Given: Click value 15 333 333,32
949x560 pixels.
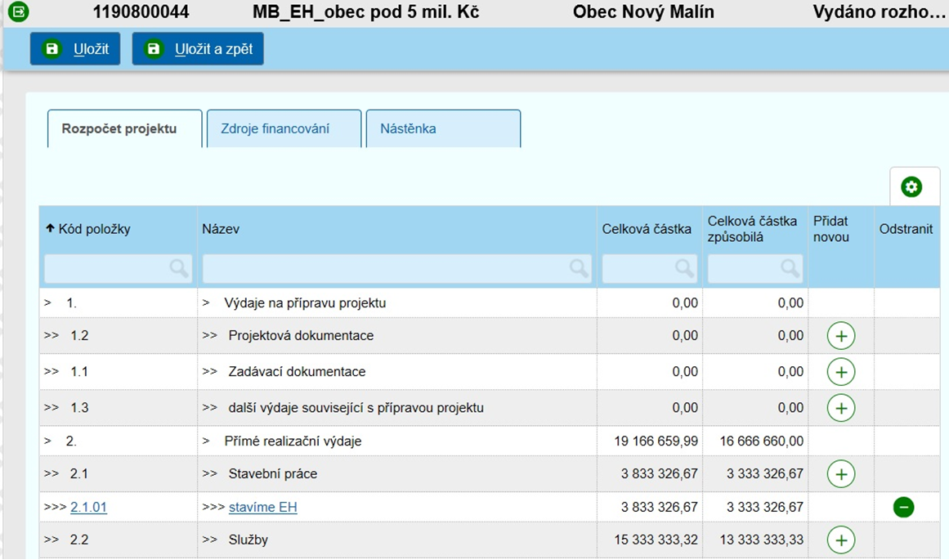Looking at the screenshot, I should pyautogui.click(x=656, y=540).
